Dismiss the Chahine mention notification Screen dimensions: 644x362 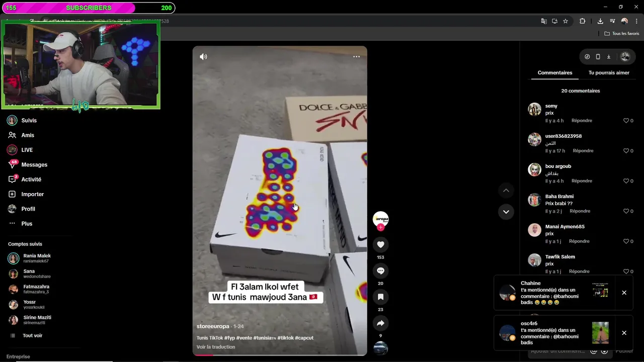pyautogui.click(x=624, y=293)
